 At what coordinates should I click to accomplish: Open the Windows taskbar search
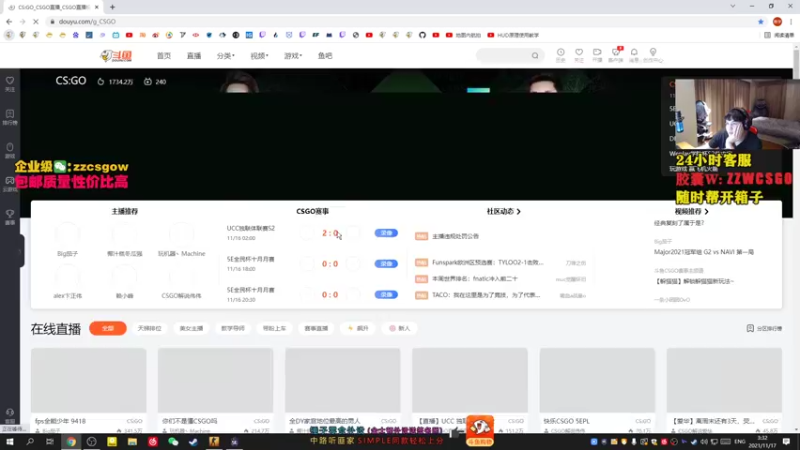[30, 441]
